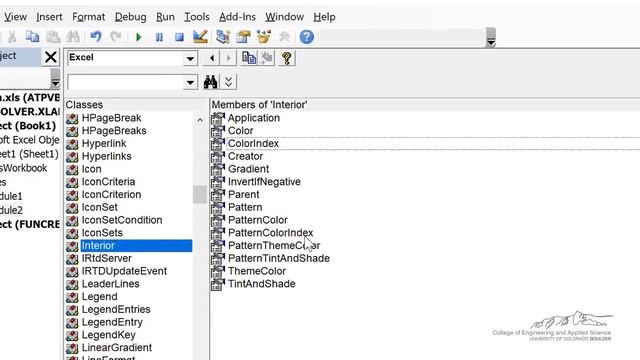This screenshot has height=360, width=640.
Task: Click the Paste toolbar icon
Action: point(53,37)
